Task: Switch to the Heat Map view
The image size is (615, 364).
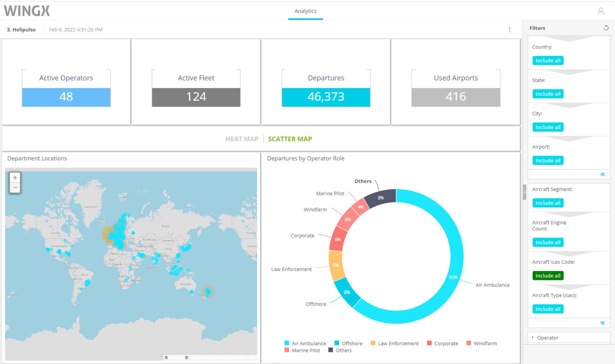Action: coord(242,139)
